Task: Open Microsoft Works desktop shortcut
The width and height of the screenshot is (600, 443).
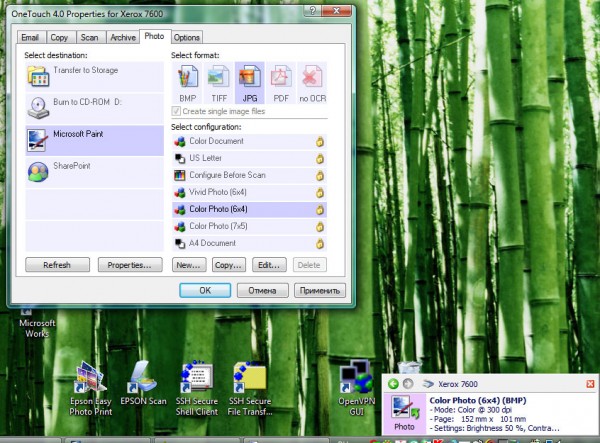Action: point(37,323)
